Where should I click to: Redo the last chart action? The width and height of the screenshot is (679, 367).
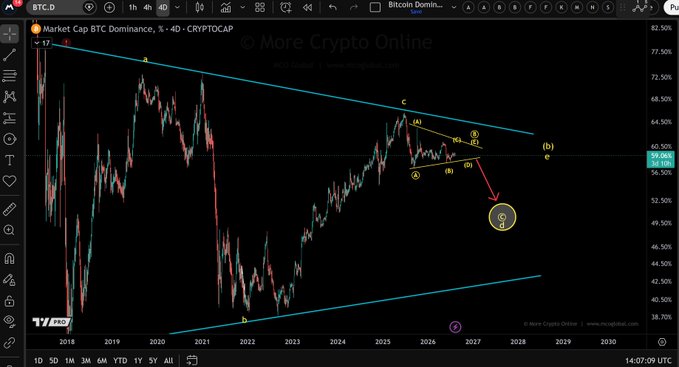point(353,7)
